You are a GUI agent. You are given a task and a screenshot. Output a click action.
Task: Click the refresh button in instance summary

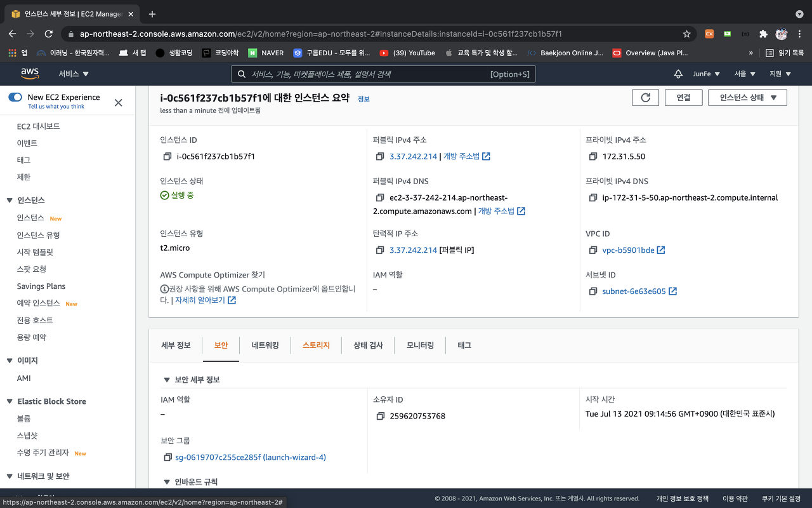[x=646, y=97]
